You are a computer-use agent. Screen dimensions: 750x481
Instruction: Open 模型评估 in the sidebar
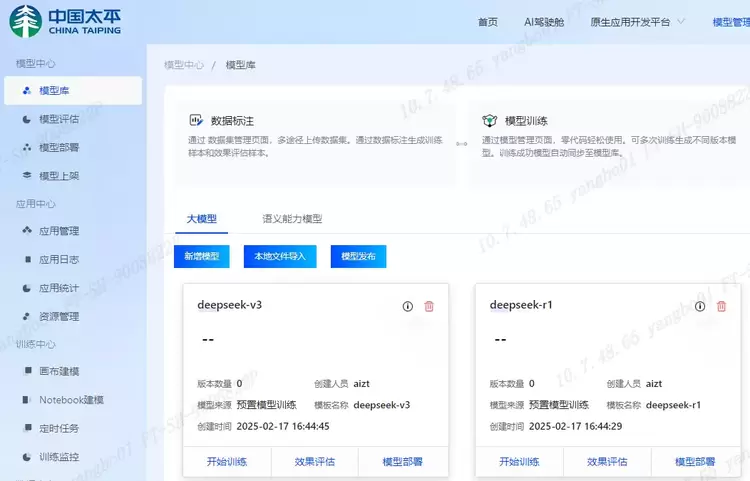point(59,119)
